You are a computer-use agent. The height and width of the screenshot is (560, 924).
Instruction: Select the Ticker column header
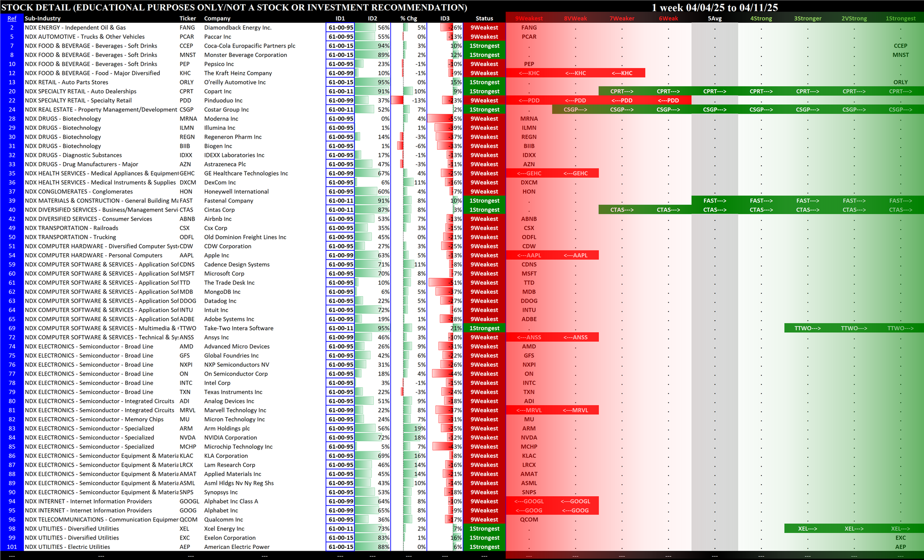coord(188,18)
